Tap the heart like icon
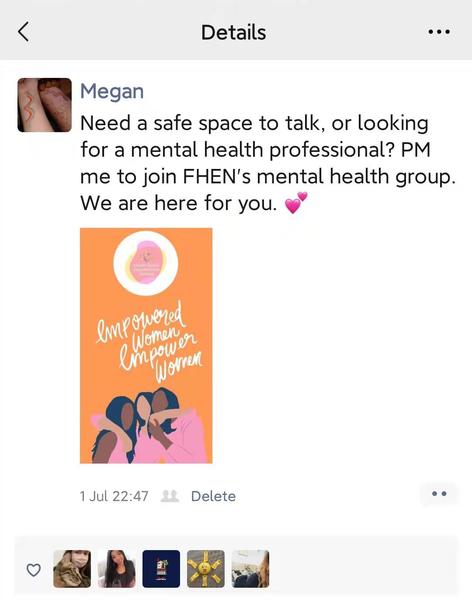This screenshot has height=600, width=472. (x=34, y=570)
